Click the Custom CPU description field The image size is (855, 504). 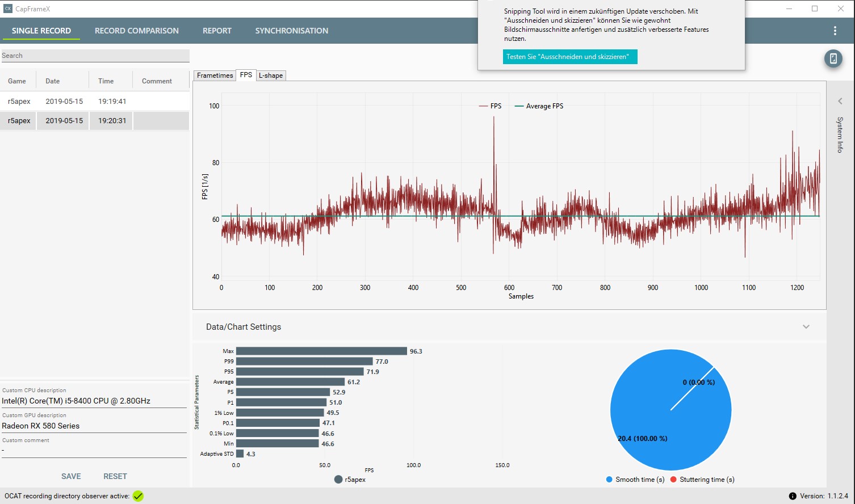click(94, 401)
